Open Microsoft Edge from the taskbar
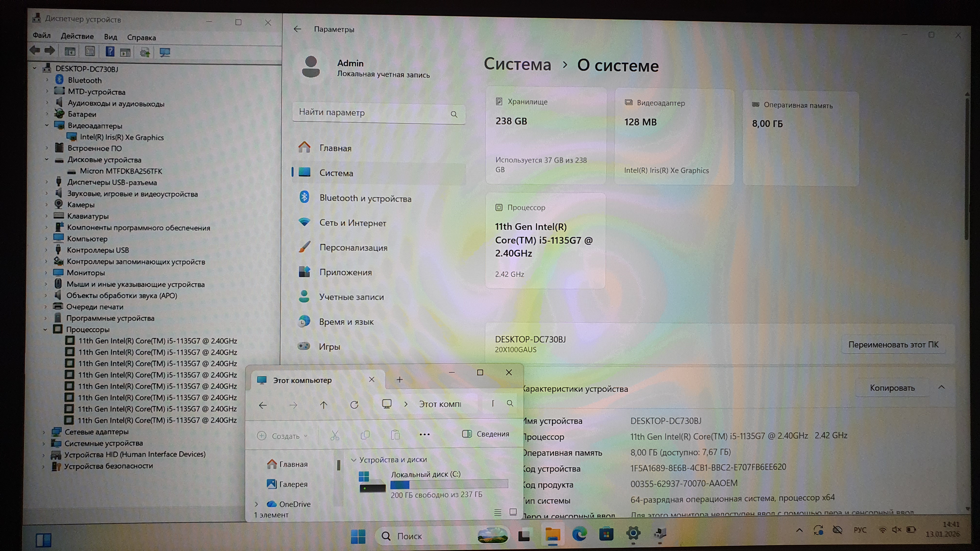This screenshot has width=980, height=551. [579, 534]
